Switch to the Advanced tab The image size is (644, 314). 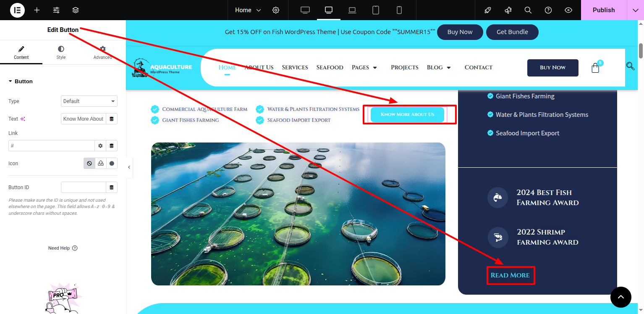click(102, 53)
